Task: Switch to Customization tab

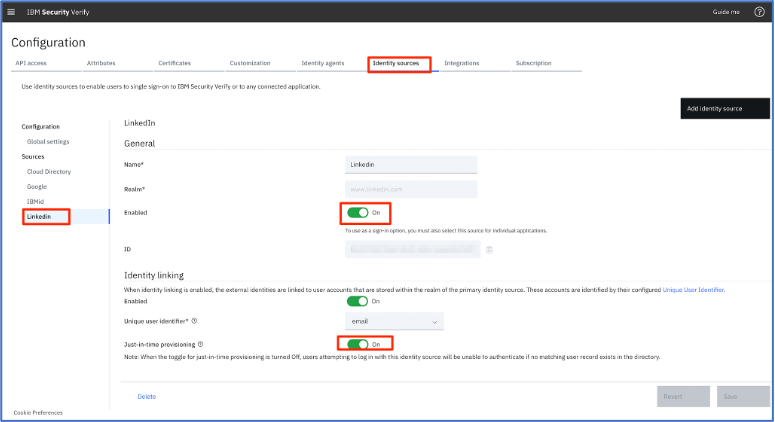Action: [x=250, y=63]
